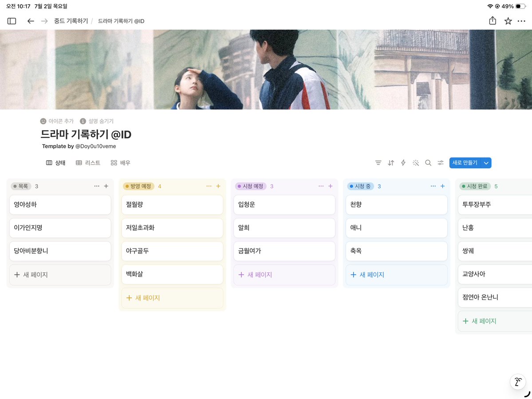
Task: Click 새 페이지 in the 시청 중 column
Action: coord(397,275)
